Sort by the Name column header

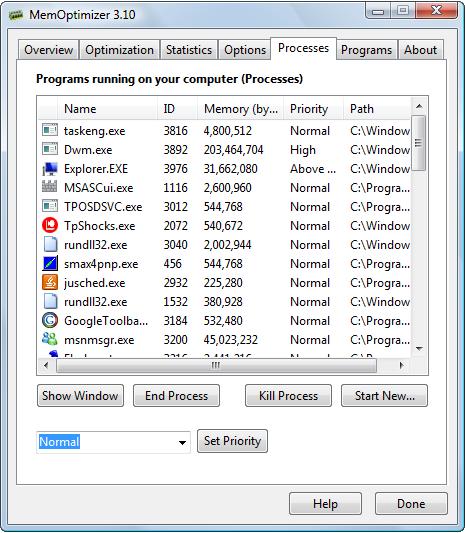[108, 109]
